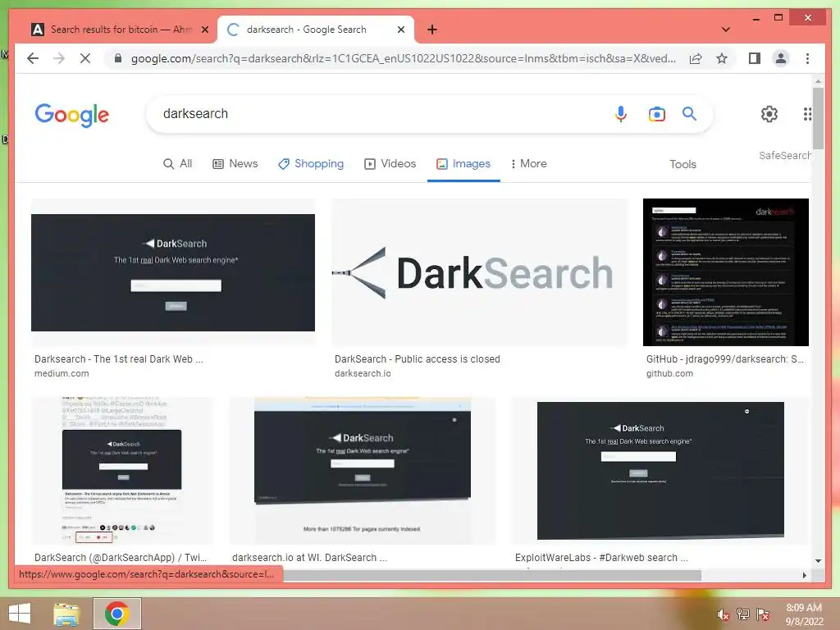This screenshot has height=630, width=840.
Task: Click the github.com source link
Action: coord(669,373)
